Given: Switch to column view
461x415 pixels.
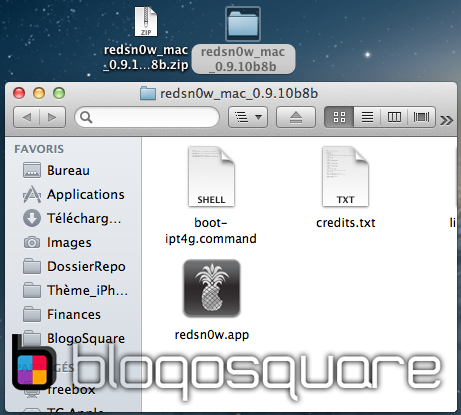Looking at the screenshot, I should point(394,117).
